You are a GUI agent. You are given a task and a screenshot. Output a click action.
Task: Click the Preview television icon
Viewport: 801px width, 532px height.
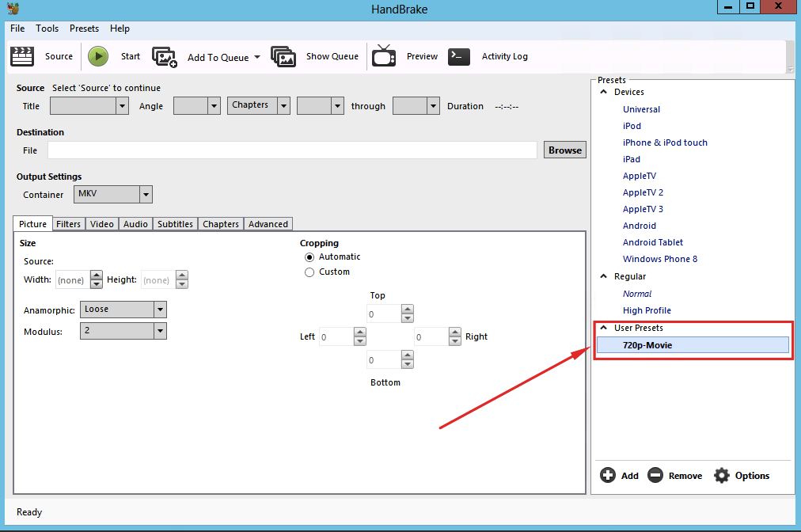pos(384,55)
